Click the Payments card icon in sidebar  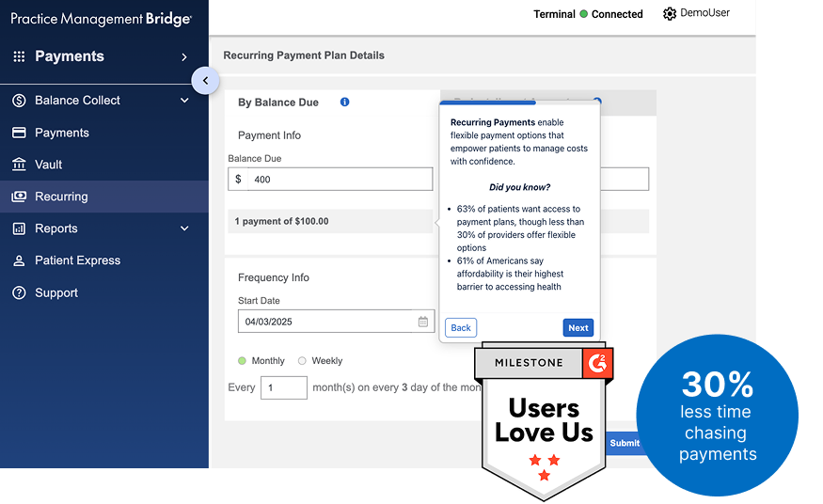[19, 133]
